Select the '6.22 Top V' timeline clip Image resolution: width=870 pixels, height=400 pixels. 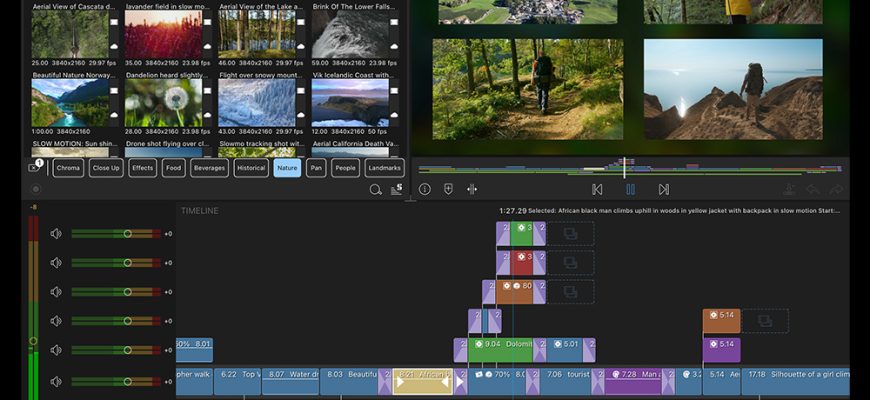237,382
